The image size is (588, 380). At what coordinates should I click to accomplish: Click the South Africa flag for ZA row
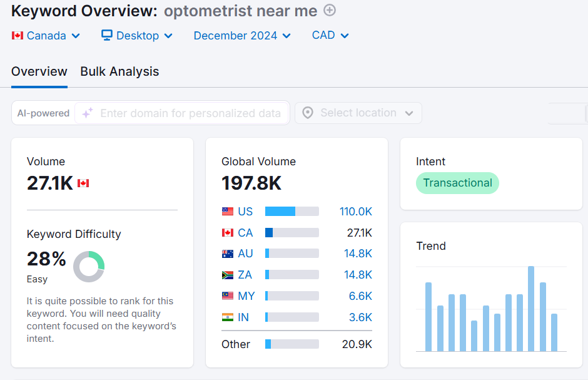227,274
